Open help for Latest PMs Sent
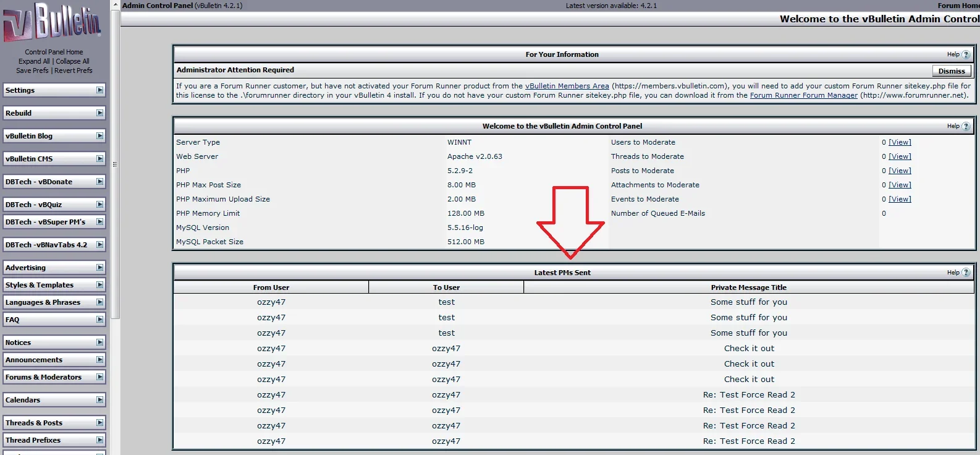The width and height of the screenshot is (980, 455). (966, 273)
